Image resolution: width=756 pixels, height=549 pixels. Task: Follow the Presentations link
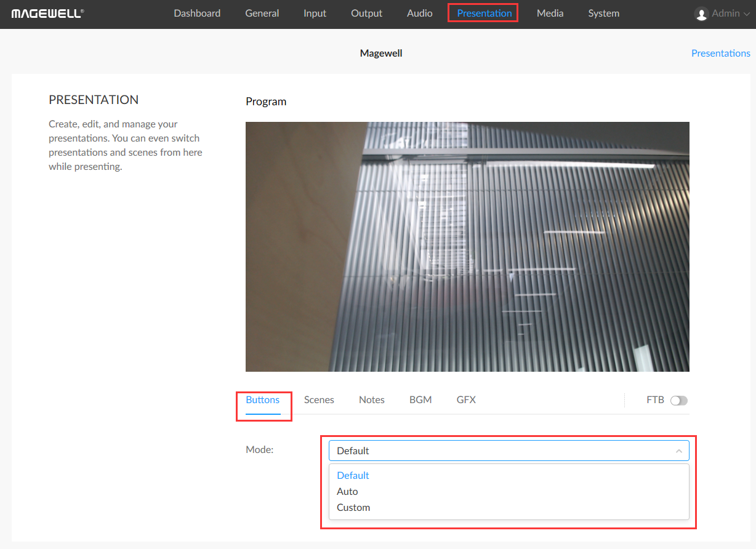[x=720, y=53]
